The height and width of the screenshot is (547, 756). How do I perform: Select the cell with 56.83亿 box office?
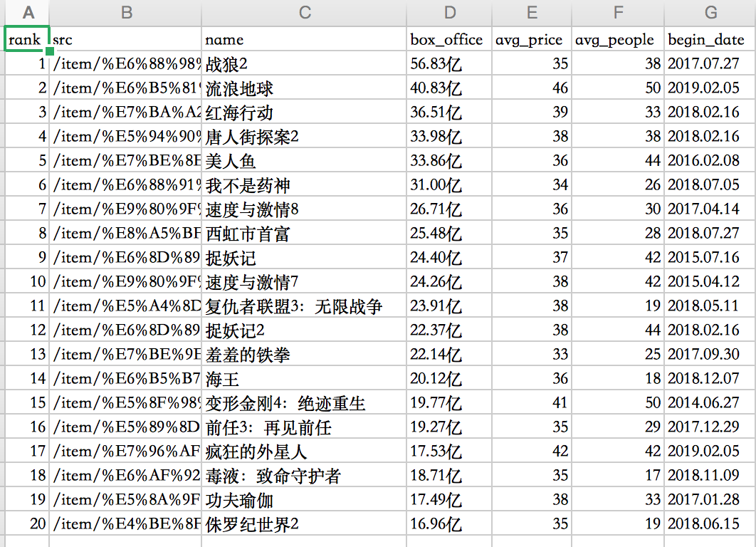[449, 63]
